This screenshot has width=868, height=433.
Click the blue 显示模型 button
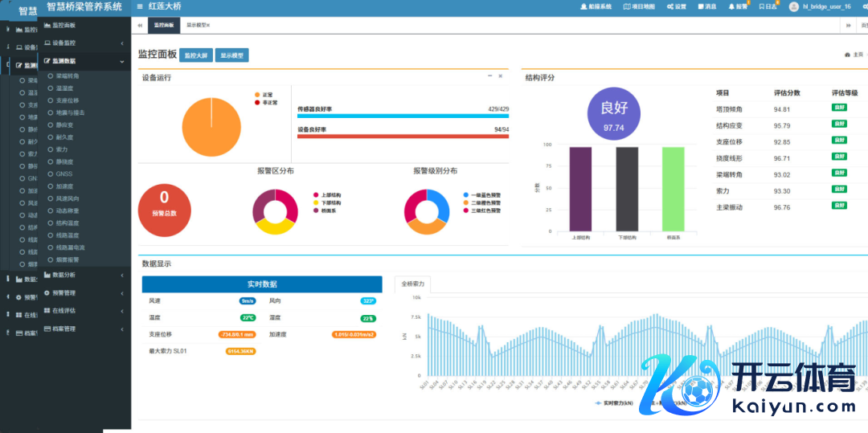231,55
